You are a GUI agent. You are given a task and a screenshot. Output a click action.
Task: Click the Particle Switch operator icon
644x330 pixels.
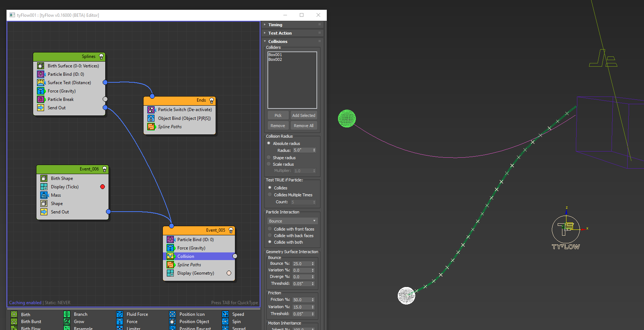point(151,110)
